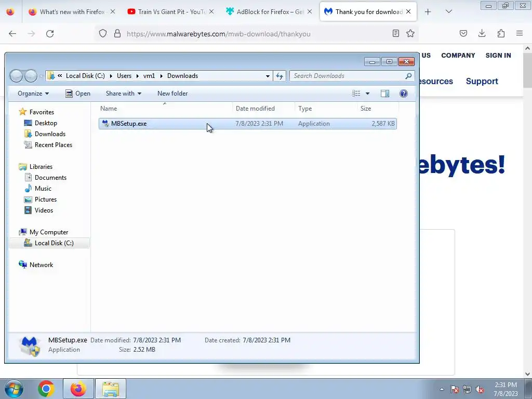Image resolution: width=532 pixels, height=399 pixels.
Task: Create a New folder
Action: coord(172,94)
